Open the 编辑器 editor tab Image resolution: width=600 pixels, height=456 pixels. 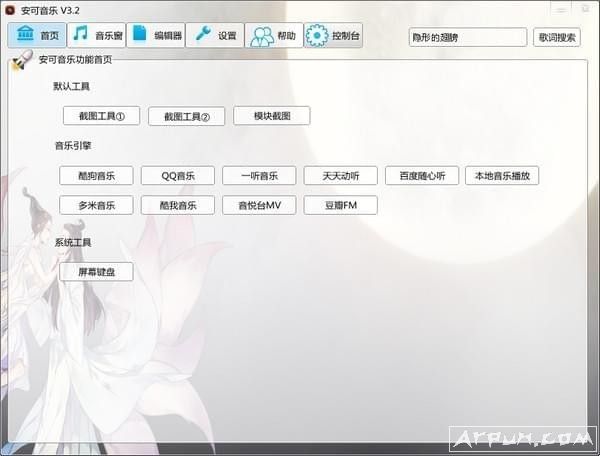coord(156,36)
